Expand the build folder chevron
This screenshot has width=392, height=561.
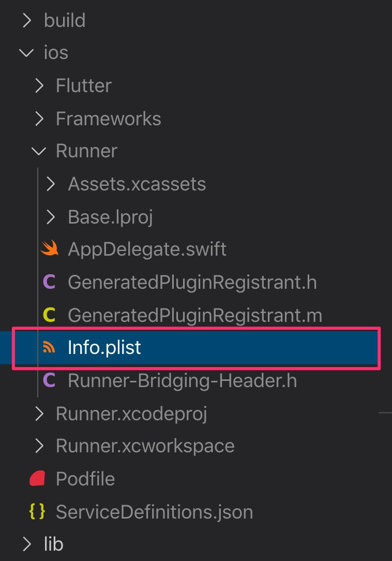pos(26,21)
